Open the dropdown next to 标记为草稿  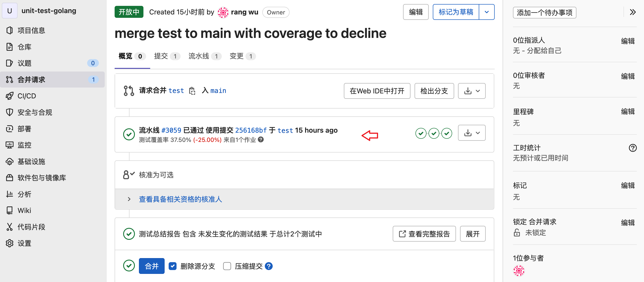[x=487, y=12]
